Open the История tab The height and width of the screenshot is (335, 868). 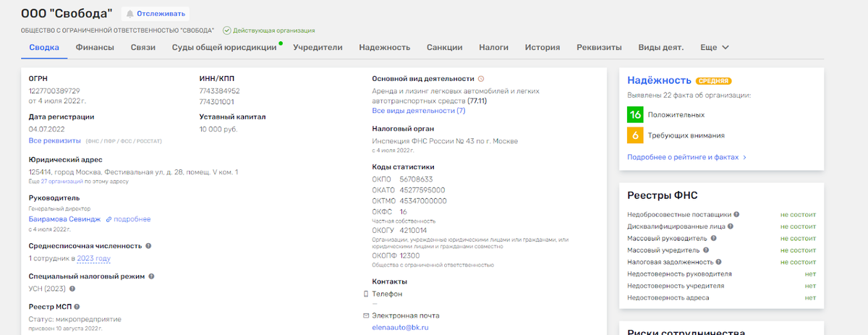coord(542,48)
